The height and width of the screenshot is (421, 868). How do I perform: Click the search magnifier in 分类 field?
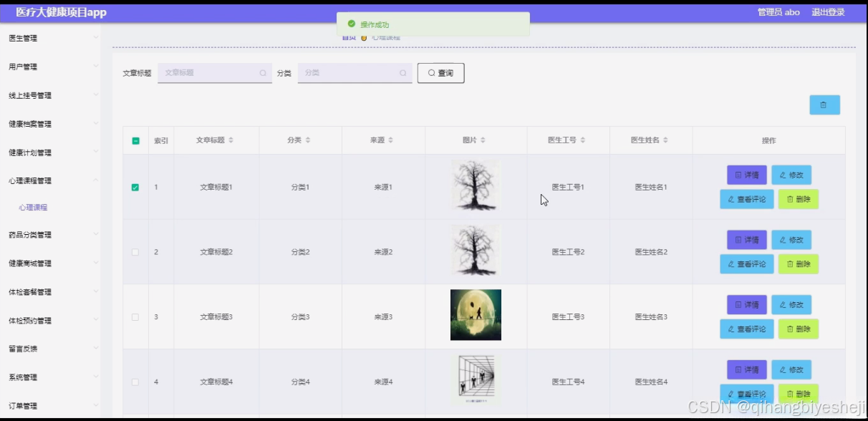click(x=403, y=73)
